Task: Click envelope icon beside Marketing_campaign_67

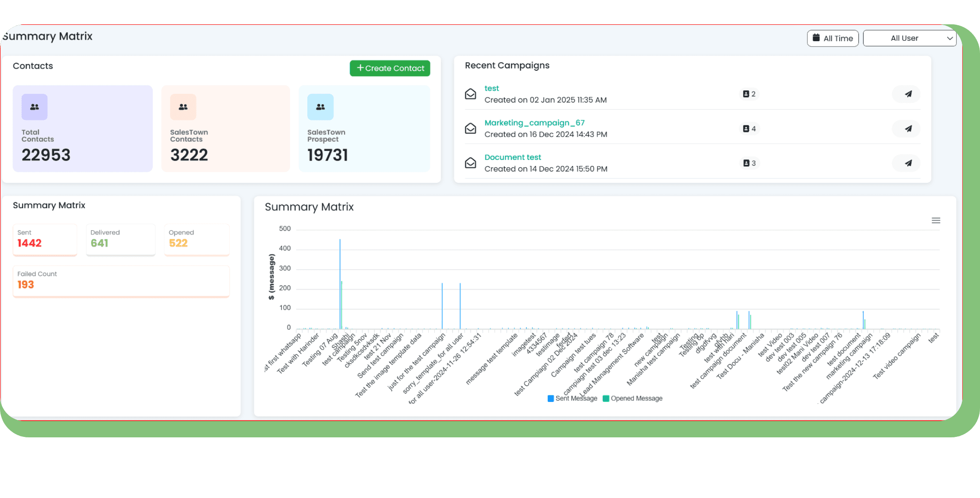Action: 470,128
